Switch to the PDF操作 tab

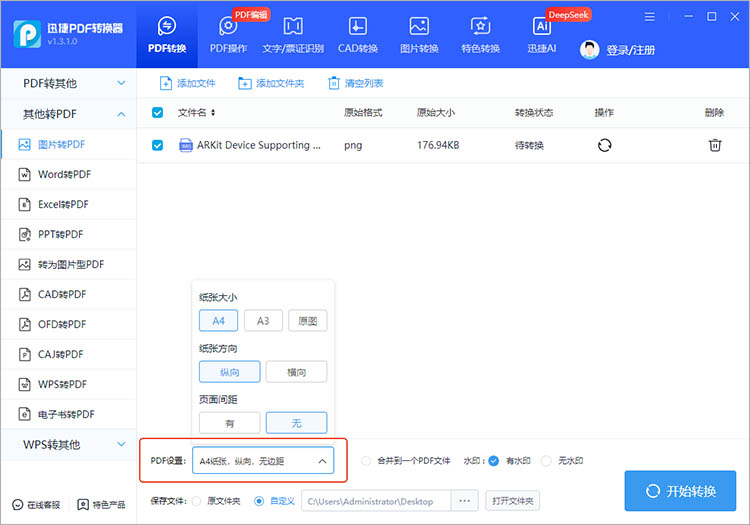(x=228, y=35)
